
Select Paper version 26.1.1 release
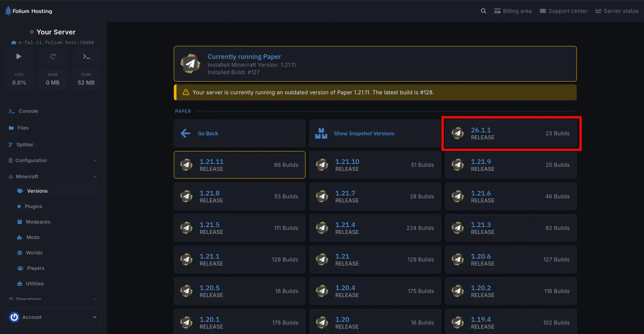pos(511,133)
